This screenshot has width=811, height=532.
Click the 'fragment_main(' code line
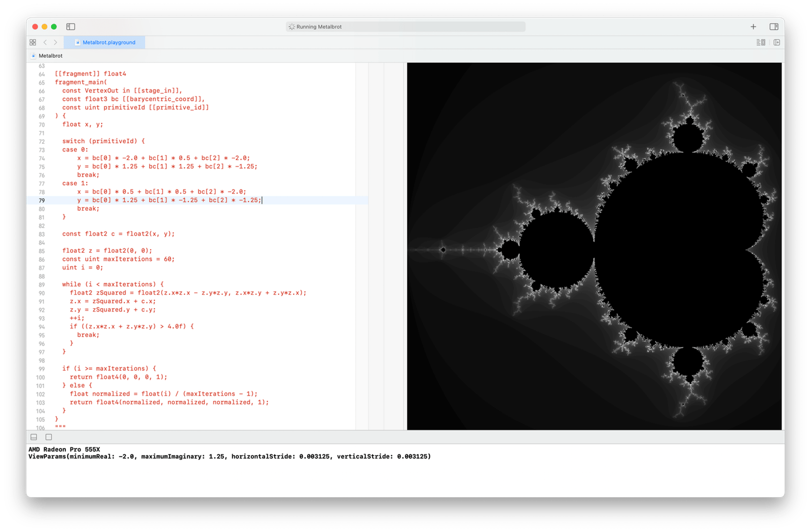pyautogui.click(x=81, y=82)
